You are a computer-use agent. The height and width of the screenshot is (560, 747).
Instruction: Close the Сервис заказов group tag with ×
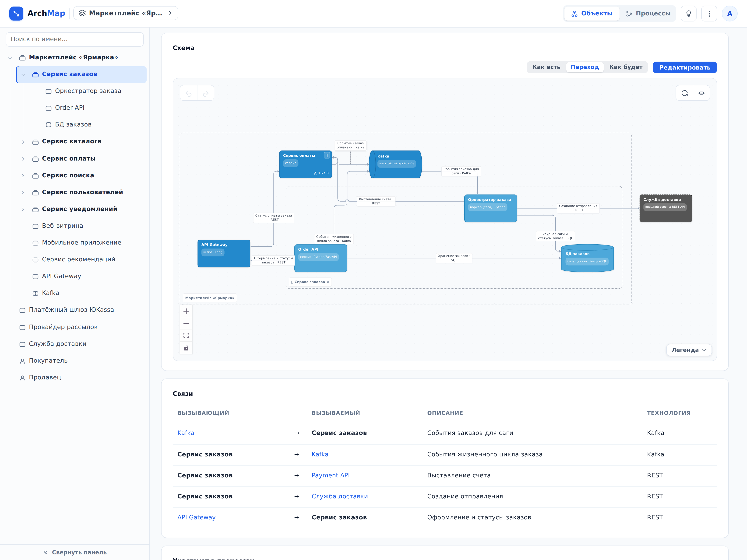click(328, 282)
